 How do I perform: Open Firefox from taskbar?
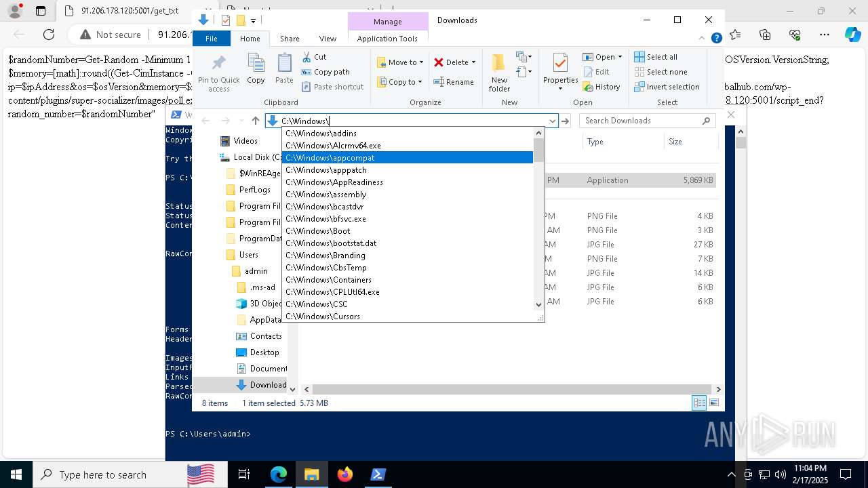click(x=345, y=474)
